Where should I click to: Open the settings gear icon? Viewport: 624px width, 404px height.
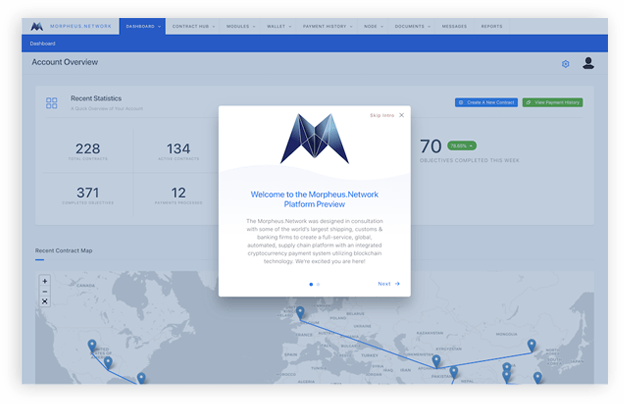click(566, 64)
